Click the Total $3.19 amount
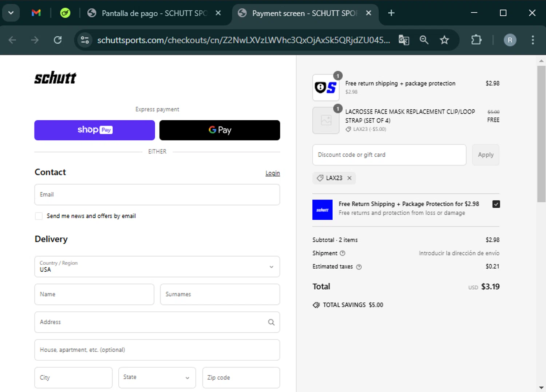The width and height of the screenshot is (546, 392). 490,287
